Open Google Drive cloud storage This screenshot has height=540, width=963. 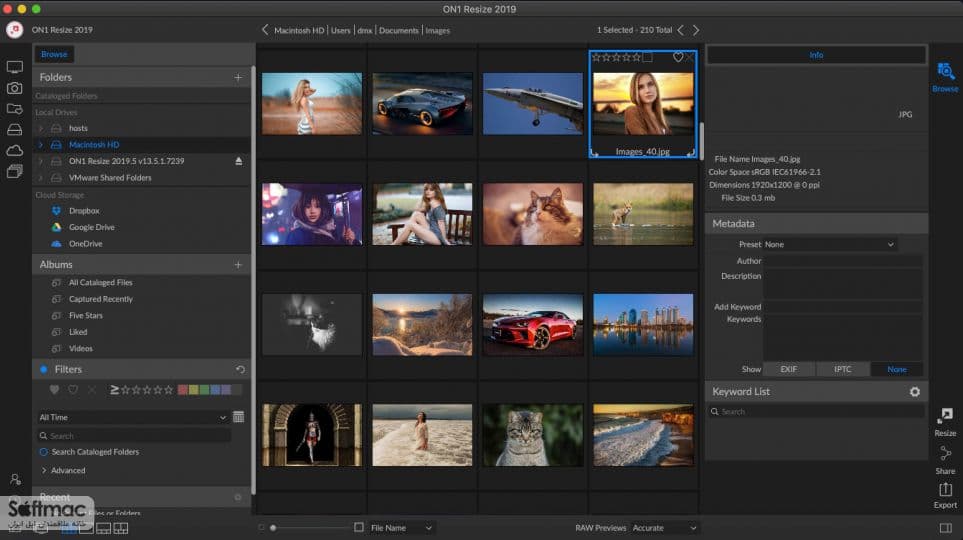pyautogui.click(x=92, y=227)
